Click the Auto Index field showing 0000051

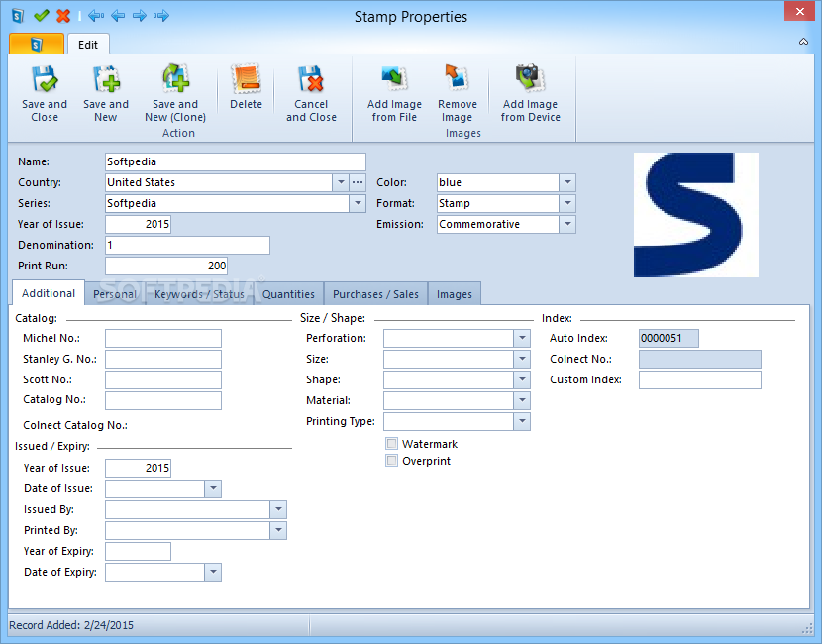[668, 338]
